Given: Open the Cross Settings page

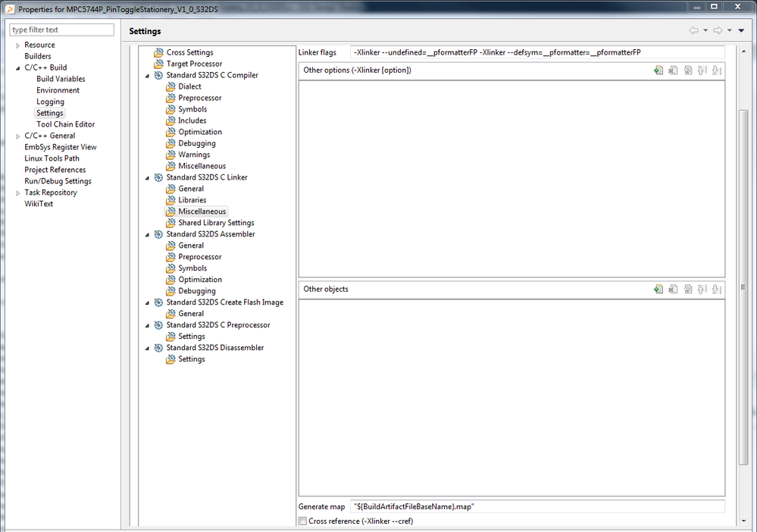Looking at the screenshot, I should 189,52.
